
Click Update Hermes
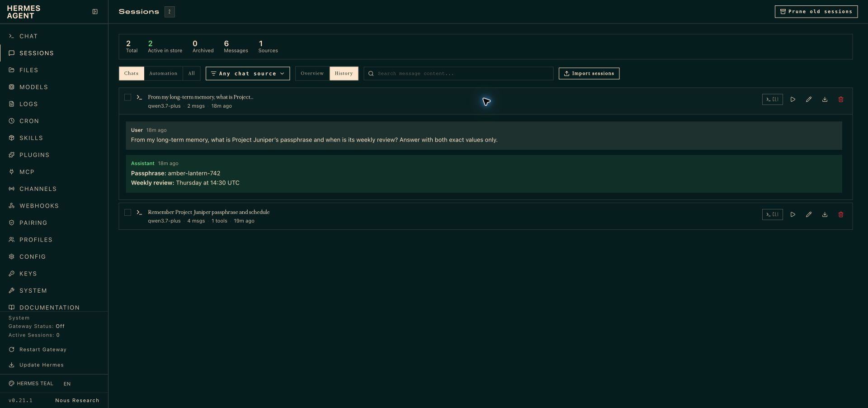[x=54, y=365]
